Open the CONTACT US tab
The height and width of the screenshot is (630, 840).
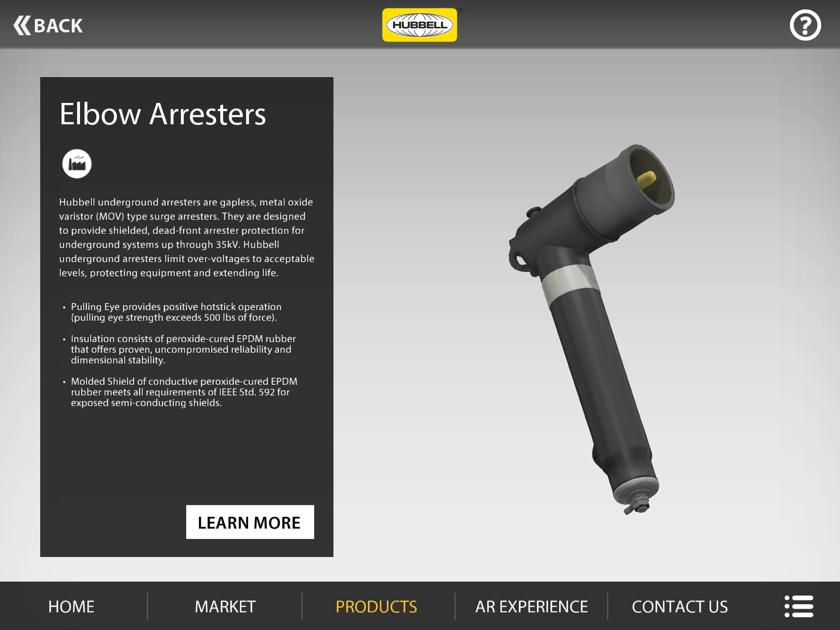click(x=680, y=607)
